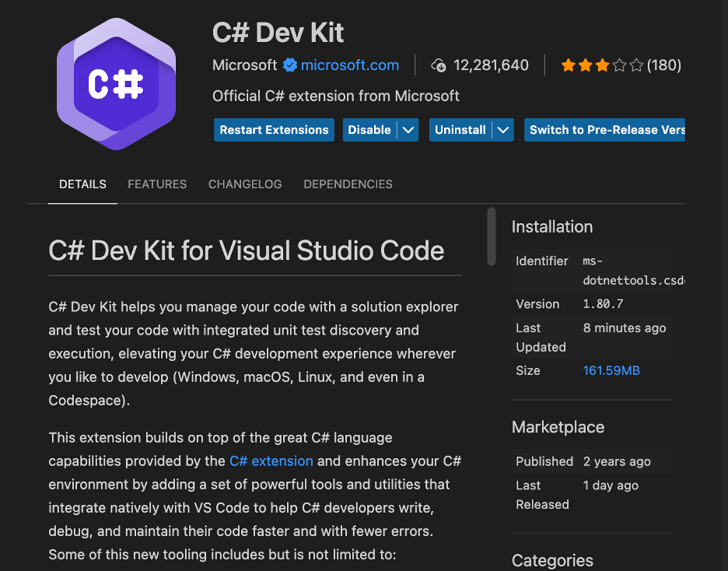Click the Marketplace section heading

[x=558, y=427]
